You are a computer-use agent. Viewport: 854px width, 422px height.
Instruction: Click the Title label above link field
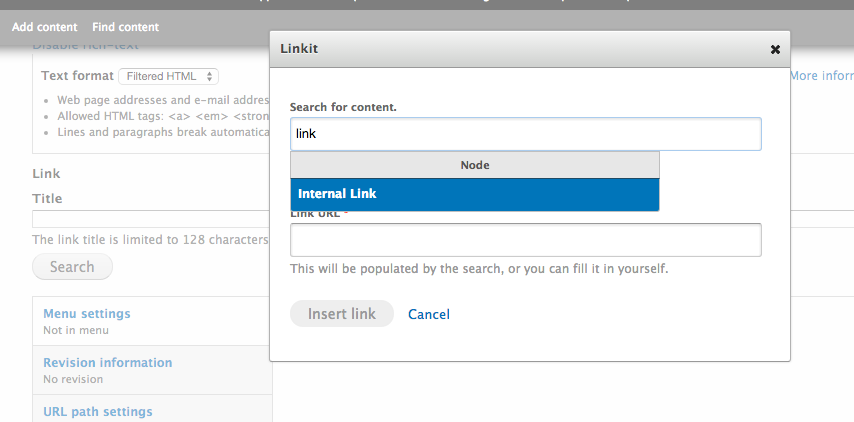pyautogui.click(x=47, y=198)
